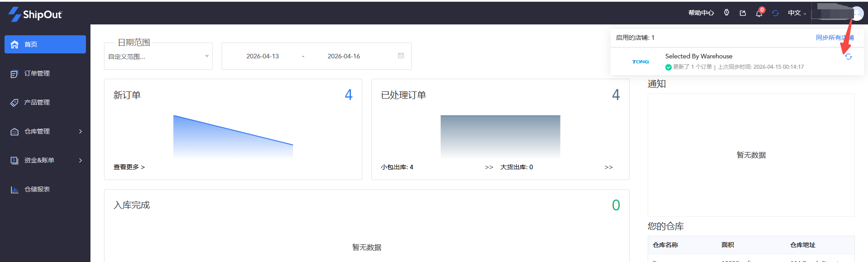Open the user avatar profile
The width and height of the screenshot is (868, 262).
pos(857,13)
